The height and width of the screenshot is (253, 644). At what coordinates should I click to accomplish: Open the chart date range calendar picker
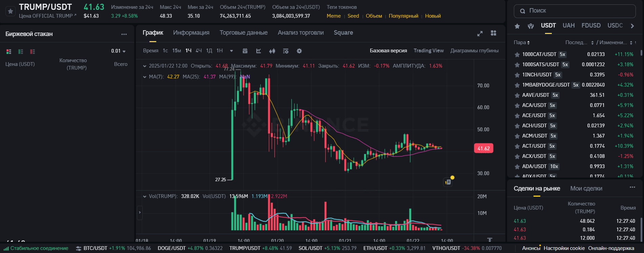[245, 51]
